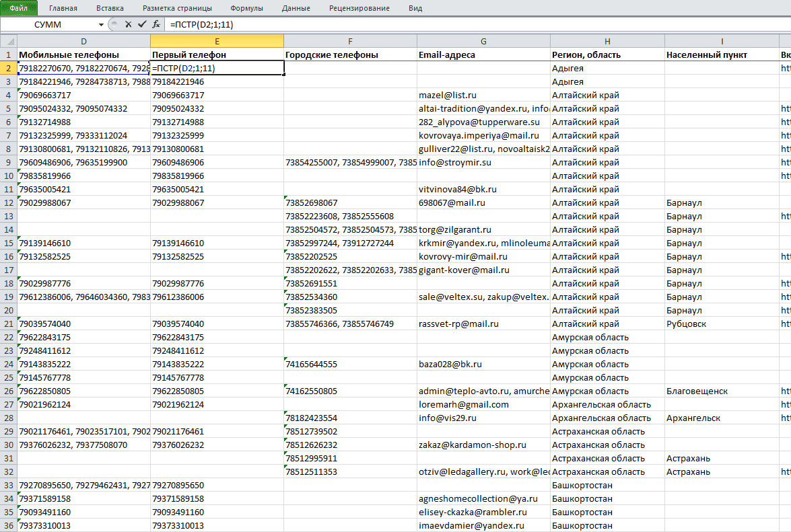
Task: Select column E header
Action: click(x=217, y=41)
